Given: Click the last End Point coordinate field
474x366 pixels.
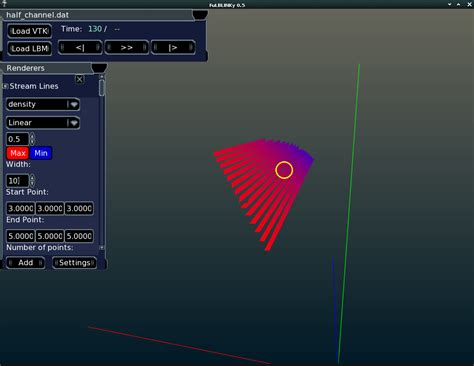Looking at the screenshot, I should point(79,236).
